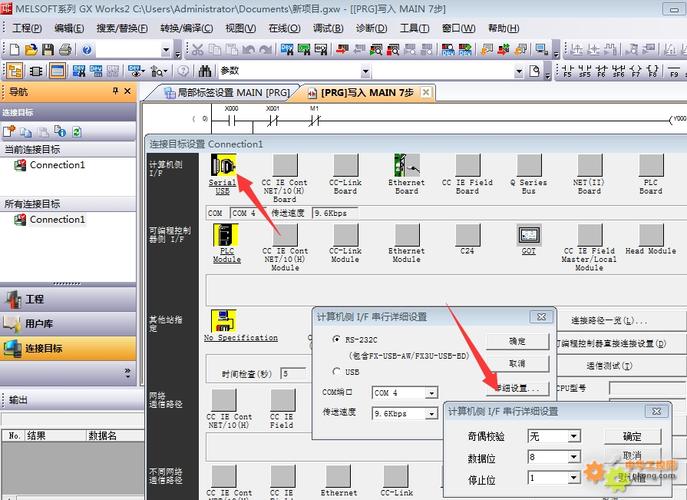The height and width of the screenshot is (500, 687).
Task: Open the find binoculars icon
Action: tap(205, 71)
